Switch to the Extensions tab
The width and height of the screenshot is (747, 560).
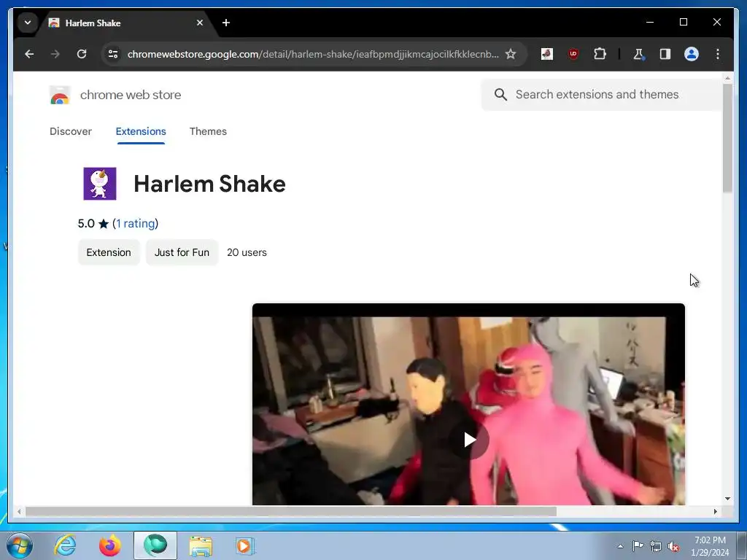tap(141, 131)
